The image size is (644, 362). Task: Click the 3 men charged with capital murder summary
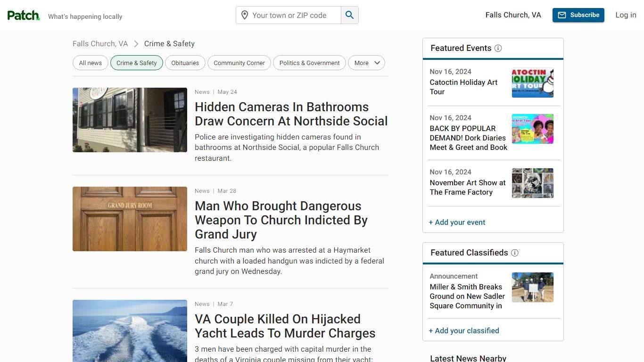coord(283,354)
